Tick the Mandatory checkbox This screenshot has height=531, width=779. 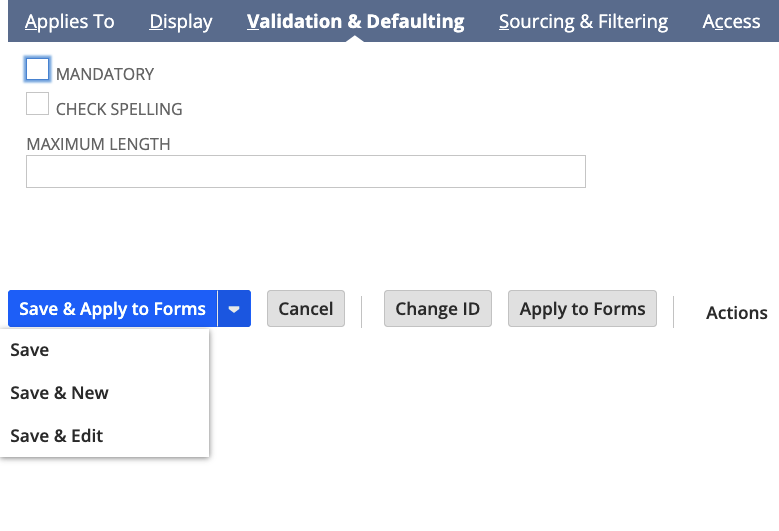37,69
